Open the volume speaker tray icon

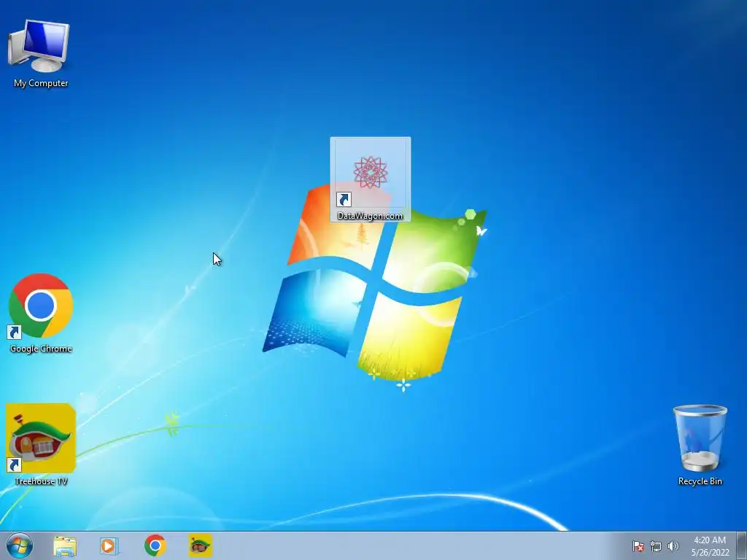tap(673, 546)
